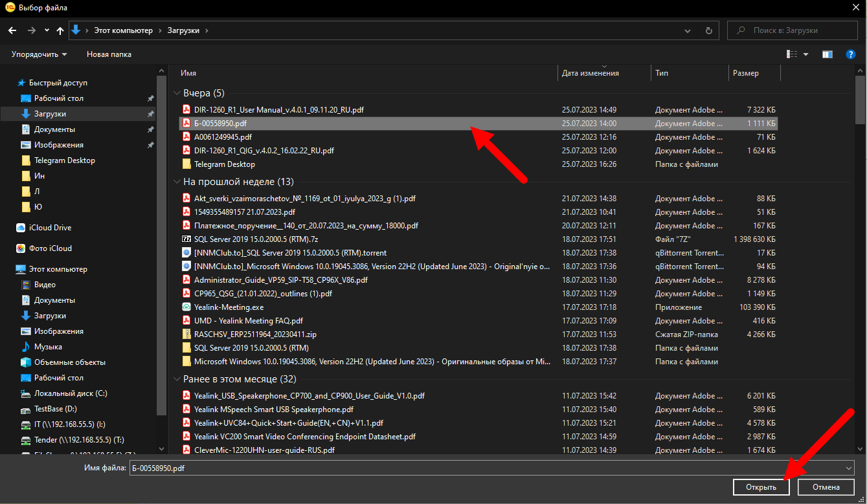The image size is (867, 504).
Task: Click Новая папка toolbar item
Action: tap(109, 54)
